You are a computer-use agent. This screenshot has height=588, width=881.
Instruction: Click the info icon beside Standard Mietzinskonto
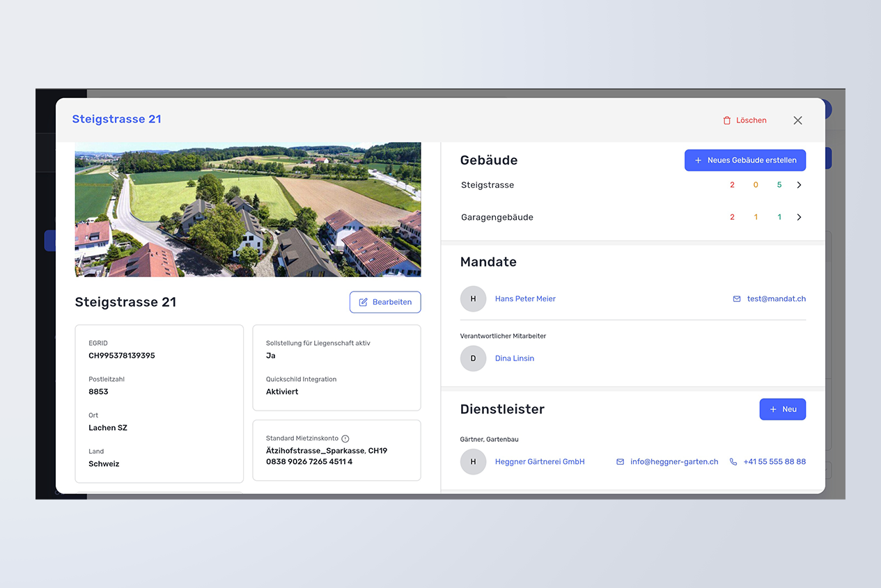tap(345, 439)
